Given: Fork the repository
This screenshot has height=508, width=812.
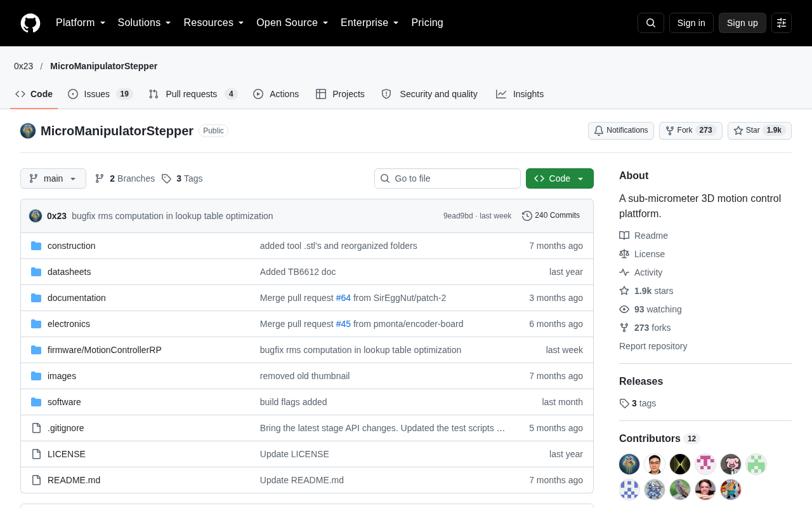Looking at the screenshot, I should [691, 131].
